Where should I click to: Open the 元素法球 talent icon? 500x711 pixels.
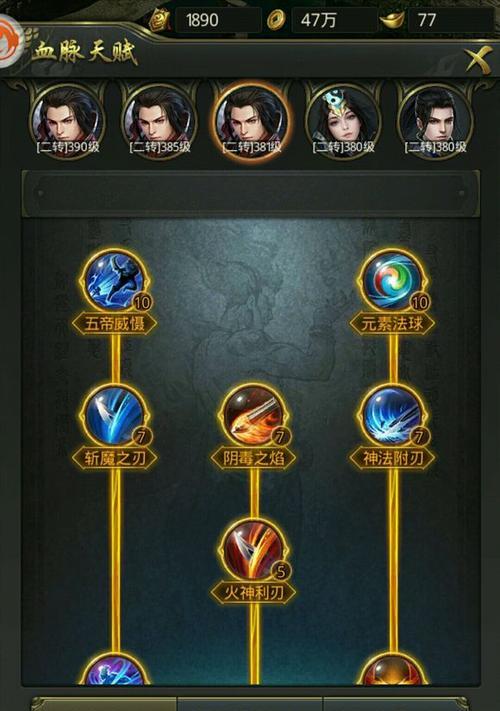[392, 282]
